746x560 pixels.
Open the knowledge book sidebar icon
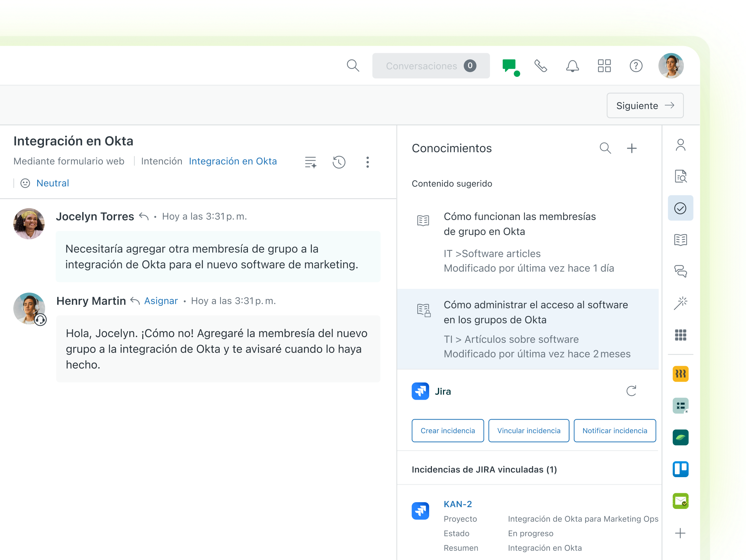(680, 240)
